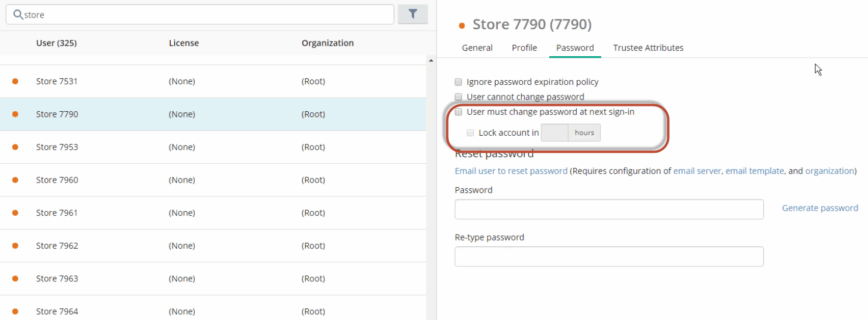Tick the Lock account in hours checkbox
The image size is (868, 320).
click(471, 133)
